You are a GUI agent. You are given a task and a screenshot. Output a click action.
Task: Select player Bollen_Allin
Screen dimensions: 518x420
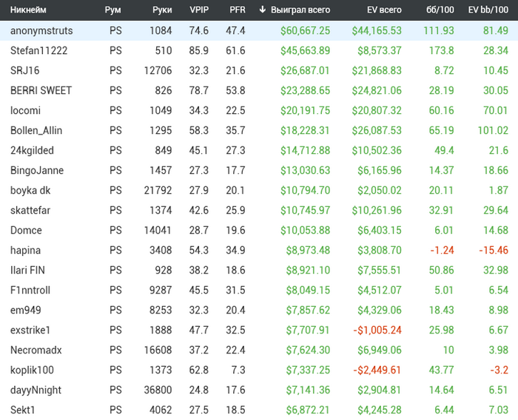(x=36, y=130)
